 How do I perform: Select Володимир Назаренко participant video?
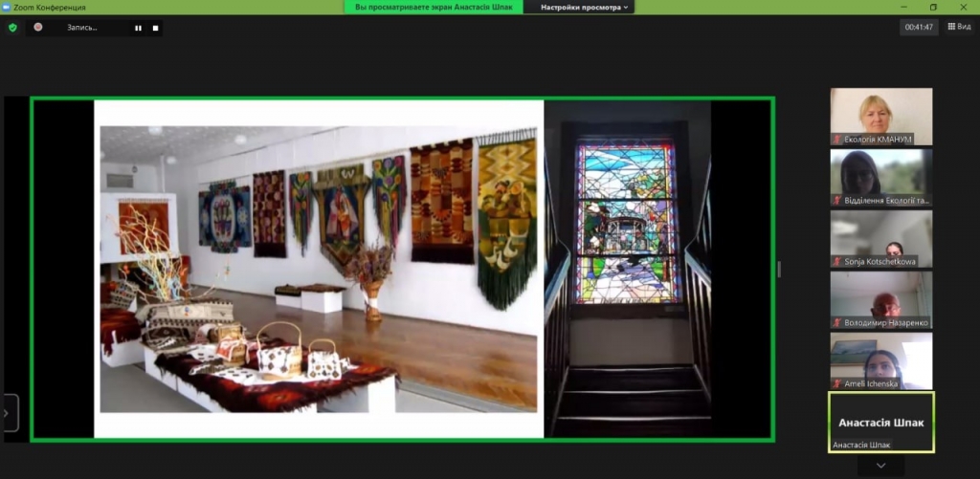(x=881, y=300)
